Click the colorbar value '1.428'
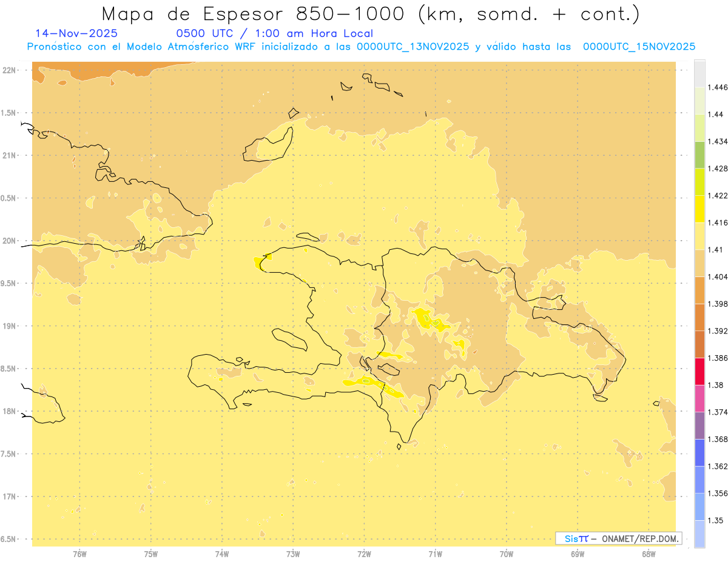This screenshot has height=562, width=728. [x=718, y=169]
